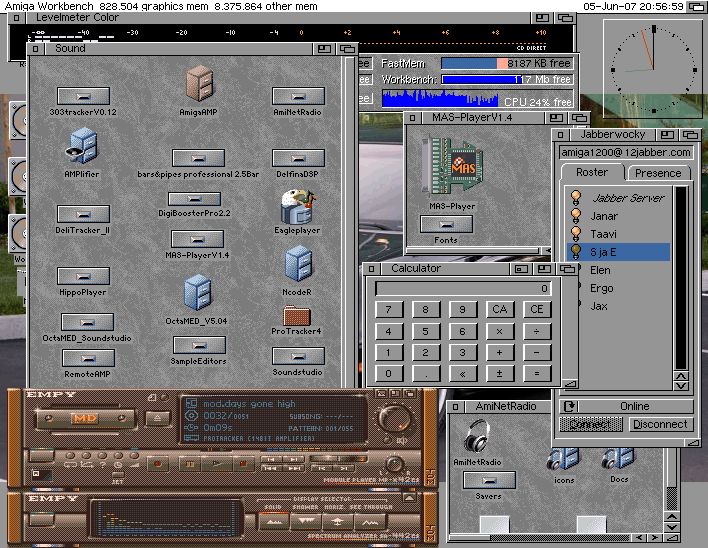The height and width of the screenshot is (548, 708).
Task: Launch the AmiNetRadio headphones icon
Action: (x=477, y=436)
